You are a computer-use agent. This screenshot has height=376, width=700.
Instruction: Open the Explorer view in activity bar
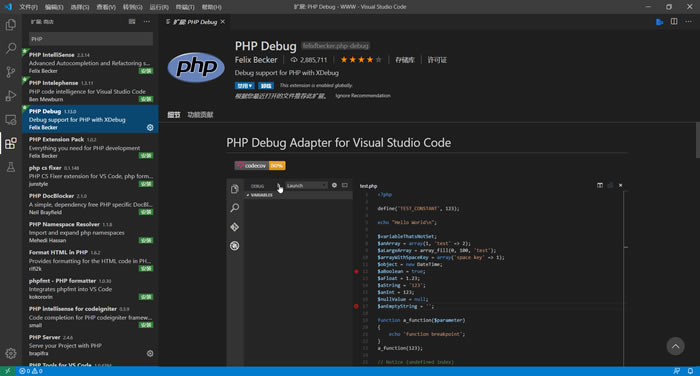click(x=11, y=25)
